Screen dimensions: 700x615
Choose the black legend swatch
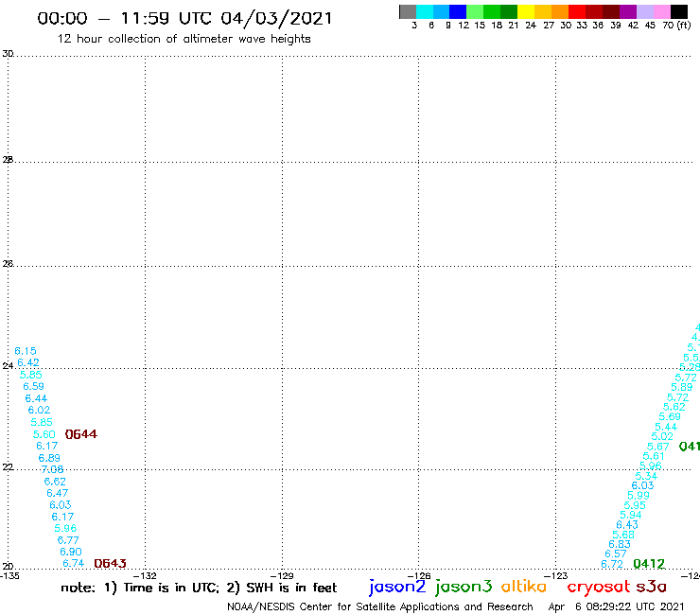678,11
